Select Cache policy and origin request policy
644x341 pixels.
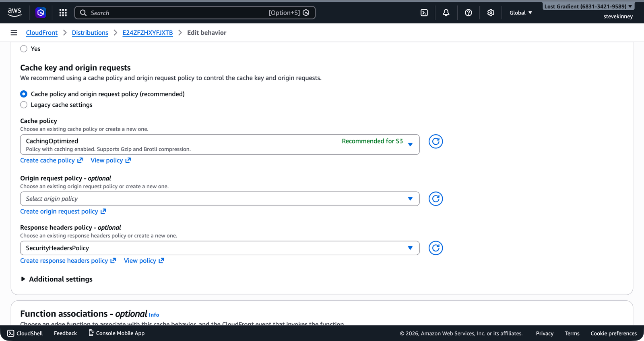(24, 94)
